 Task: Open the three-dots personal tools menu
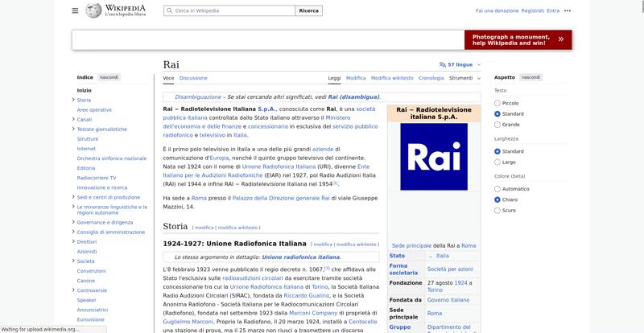tap(568, 10)
